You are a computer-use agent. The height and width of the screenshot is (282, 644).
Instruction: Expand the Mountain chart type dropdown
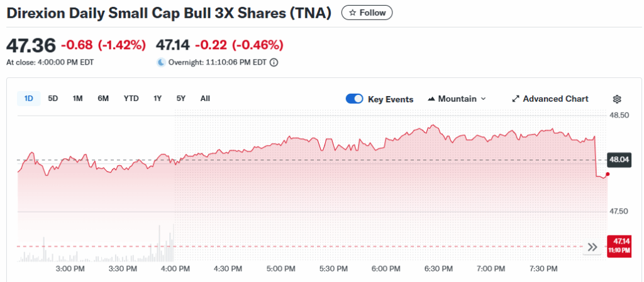pyautogui.click(x=457, y=99)
